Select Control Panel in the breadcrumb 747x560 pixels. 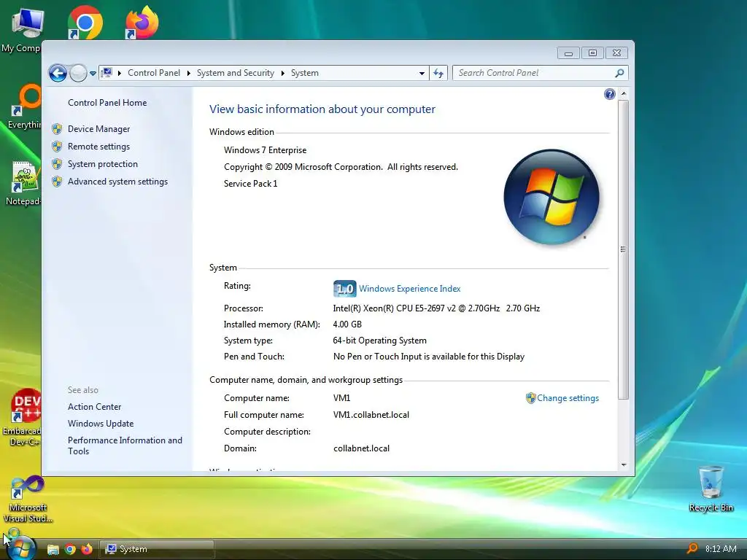tap(154, 73)
